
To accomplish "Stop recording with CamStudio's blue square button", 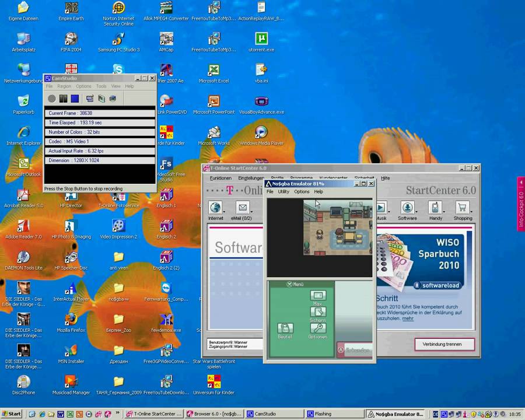I will 75,99.
